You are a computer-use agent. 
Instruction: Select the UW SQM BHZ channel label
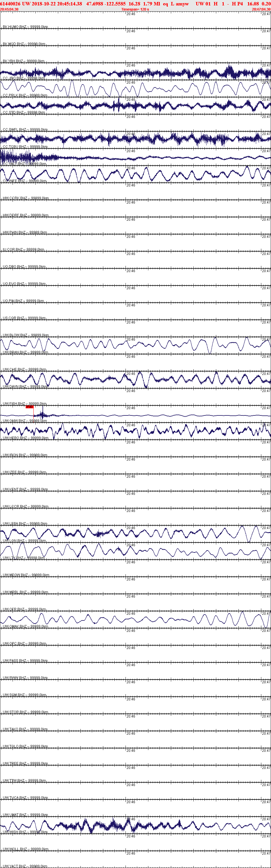(x=25, y=694)
